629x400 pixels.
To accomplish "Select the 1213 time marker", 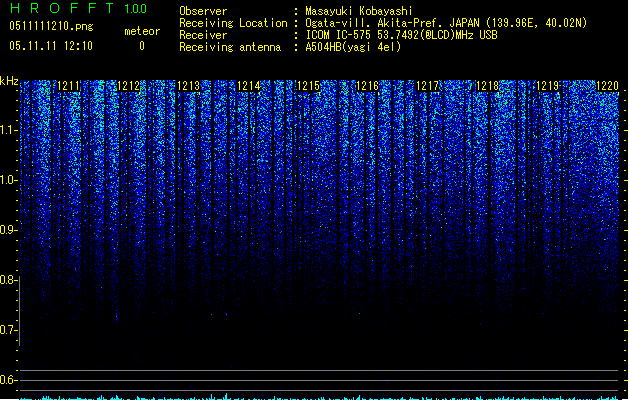I will 188,86.
